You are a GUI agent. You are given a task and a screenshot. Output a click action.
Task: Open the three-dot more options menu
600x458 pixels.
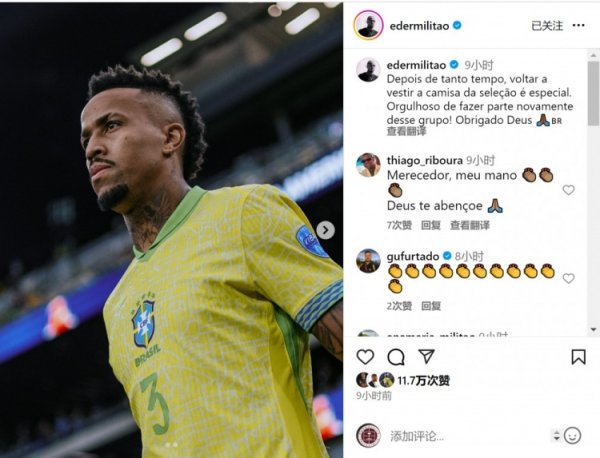click(578, 25)
